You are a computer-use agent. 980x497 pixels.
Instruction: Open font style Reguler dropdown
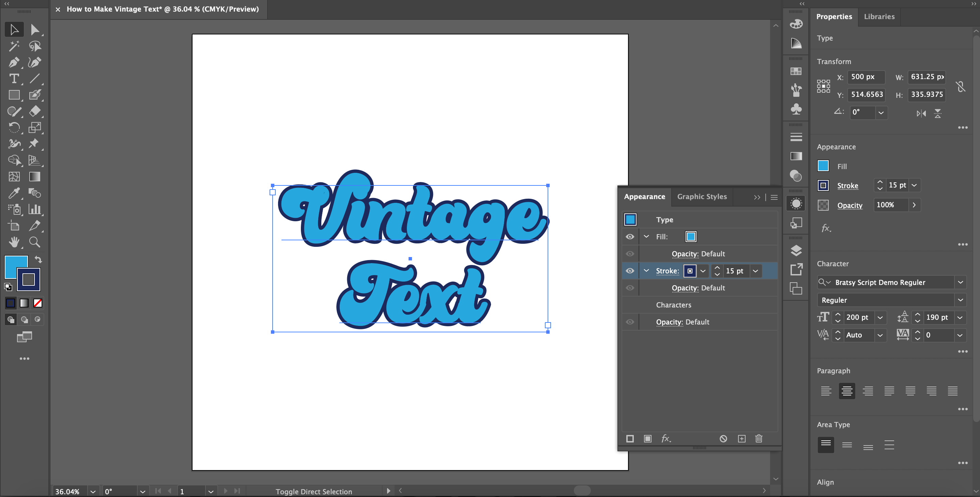[x=960, y=300]
